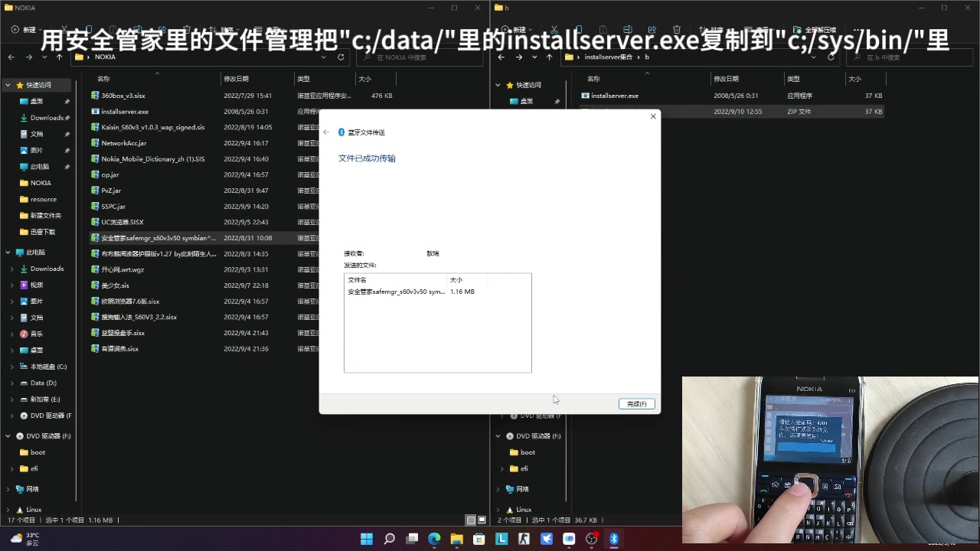Collapse 此电脑 in NOKIA window sidebar
Image resolution: width=980 pixels, height=551 pixels.
[x=8, y=253]
